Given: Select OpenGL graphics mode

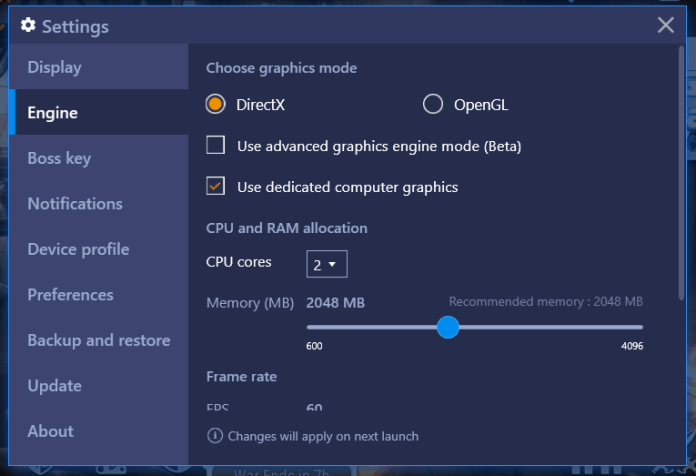Looking at the screenshot, I should coord(433,104).
